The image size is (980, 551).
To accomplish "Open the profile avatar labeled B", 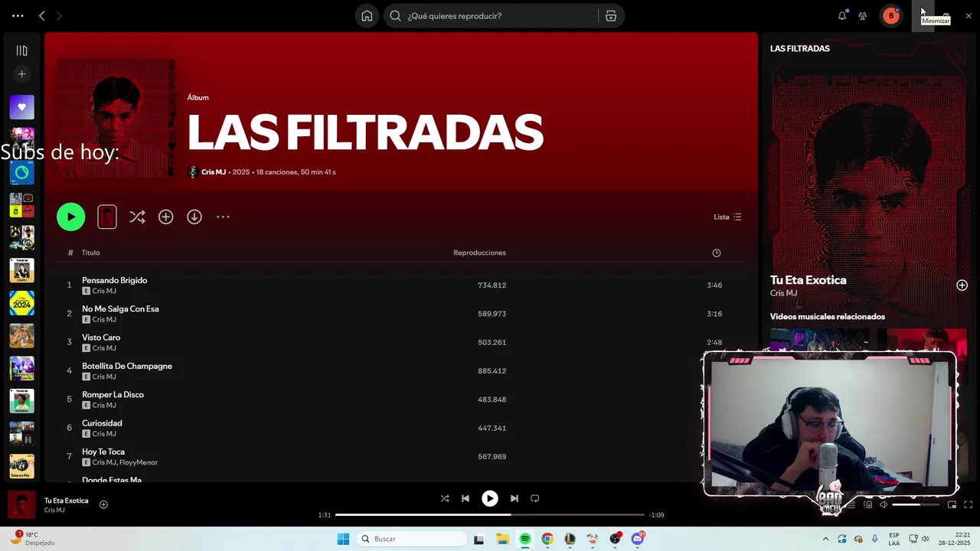I will 891,16.
